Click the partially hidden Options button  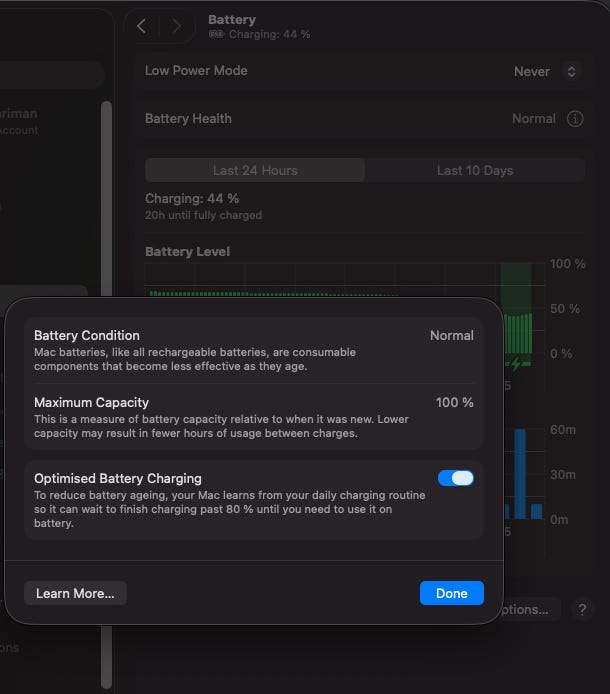click(531, 609)
